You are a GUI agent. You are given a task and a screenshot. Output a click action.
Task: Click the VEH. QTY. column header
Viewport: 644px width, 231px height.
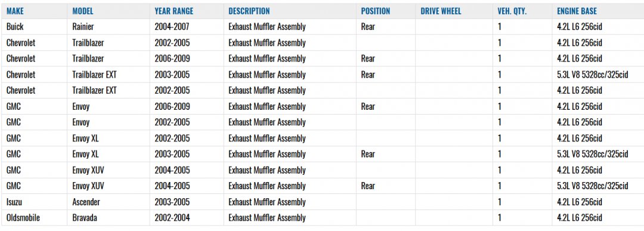[512, 11]
